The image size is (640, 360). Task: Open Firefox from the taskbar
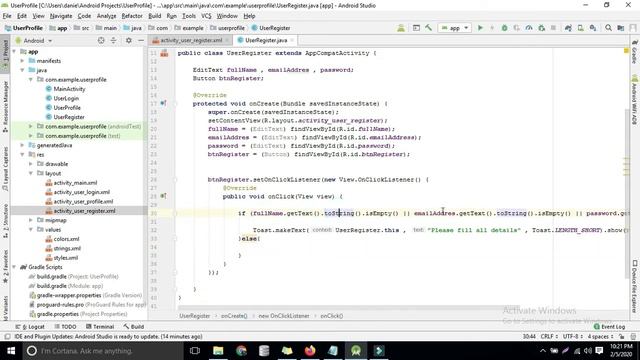pyautogui.click(x=310, y=351)
